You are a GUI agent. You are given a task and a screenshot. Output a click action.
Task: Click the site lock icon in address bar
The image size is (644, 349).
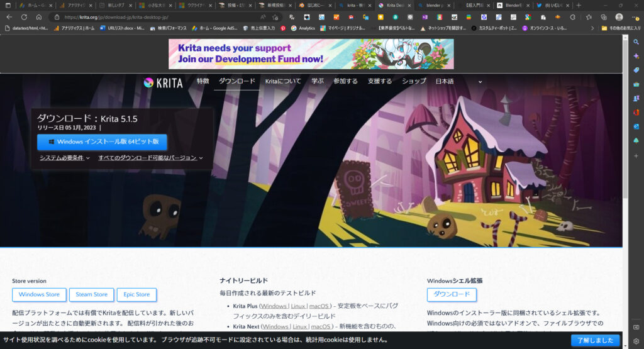[57, 17]
